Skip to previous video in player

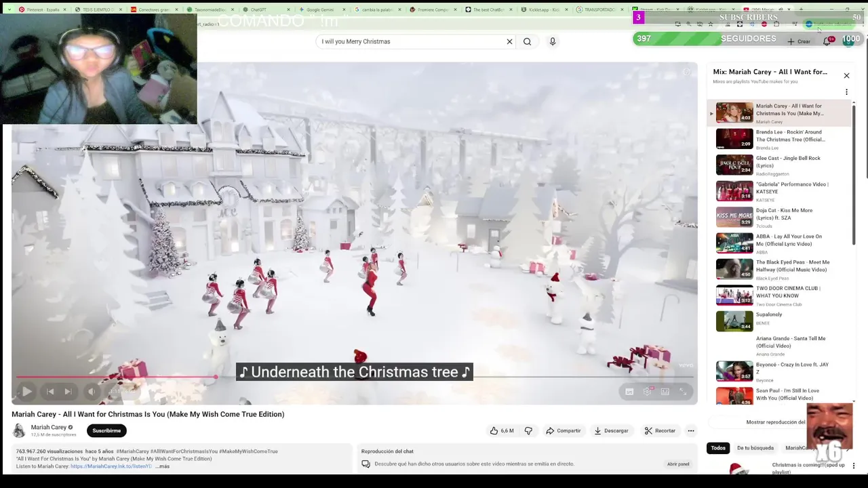tap(50, 391)
